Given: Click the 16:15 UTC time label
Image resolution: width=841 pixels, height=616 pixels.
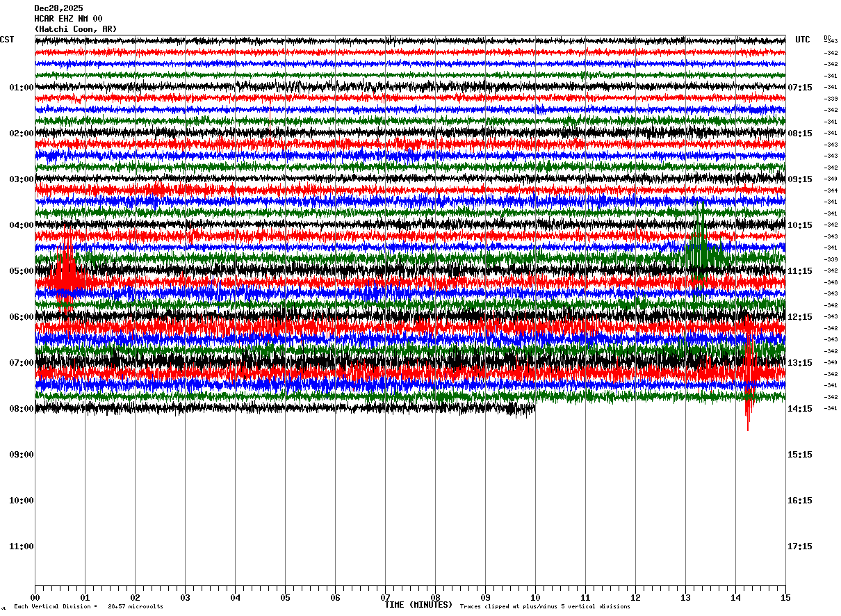Looking at the screenshot, I should click(801, 501).
